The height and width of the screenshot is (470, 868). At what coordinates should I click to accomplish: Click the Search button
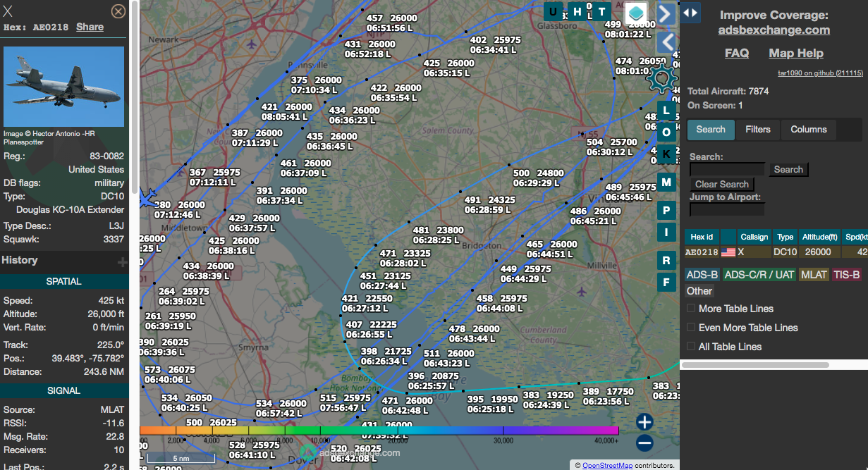pyautogui.click(x=788, y=169)
